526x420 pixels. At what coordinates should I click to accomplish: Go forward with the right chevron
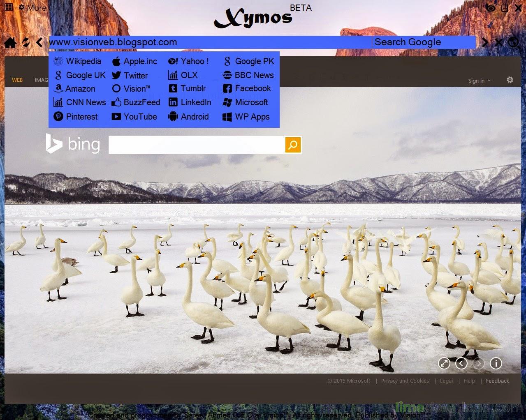485,42
